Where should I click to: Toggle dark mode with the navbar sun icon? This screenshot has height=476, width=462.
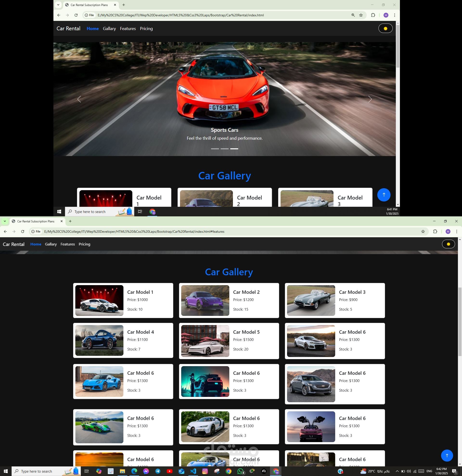(x=385, y=28)
